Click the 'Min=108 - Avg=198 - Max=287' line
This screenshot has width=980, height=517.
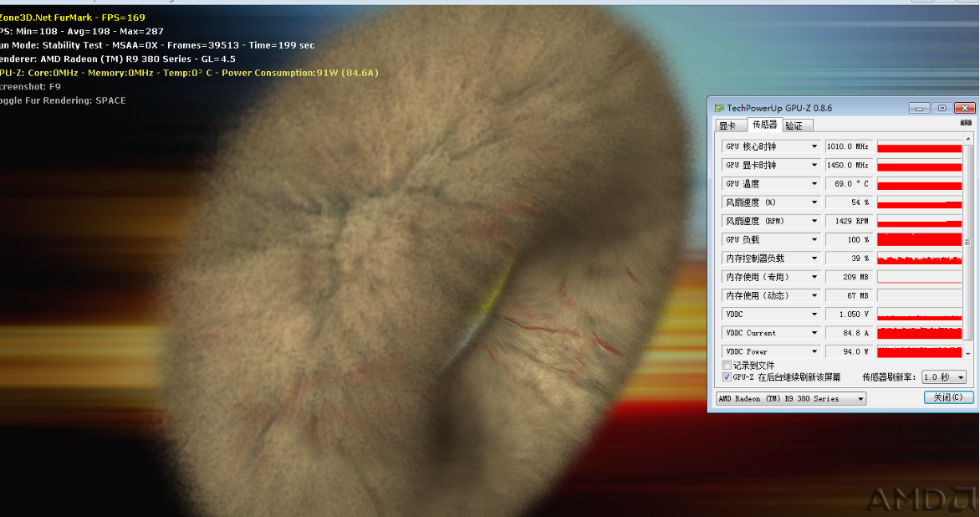[x=82, y=31]
